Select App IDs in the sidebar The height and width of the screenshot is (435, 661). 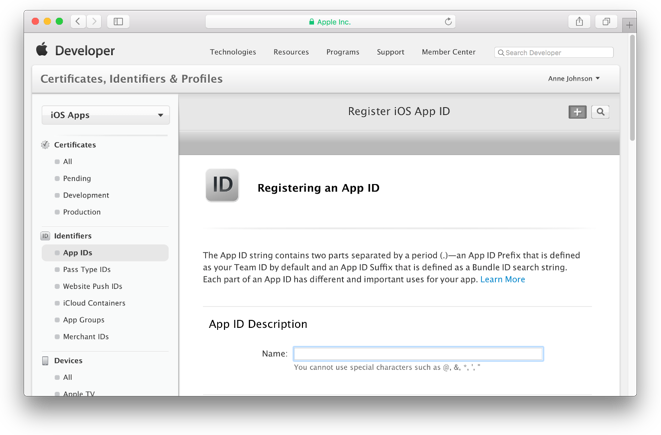[105, 252]
